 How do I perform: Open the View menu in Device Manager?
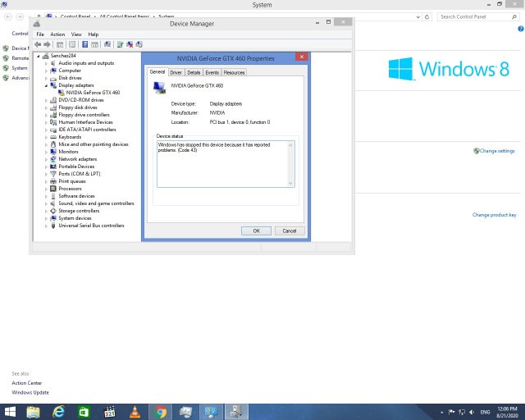point(76,34)
